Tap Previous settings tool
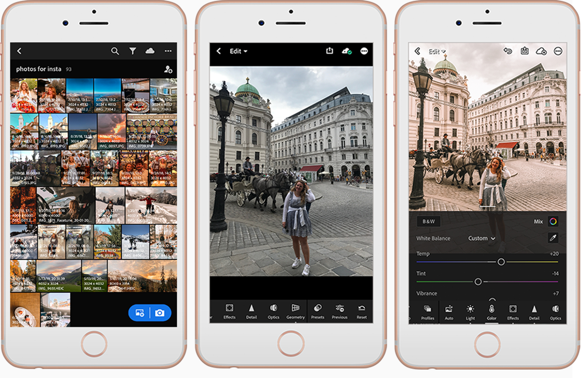588x378 pixels. coord(339,311)
